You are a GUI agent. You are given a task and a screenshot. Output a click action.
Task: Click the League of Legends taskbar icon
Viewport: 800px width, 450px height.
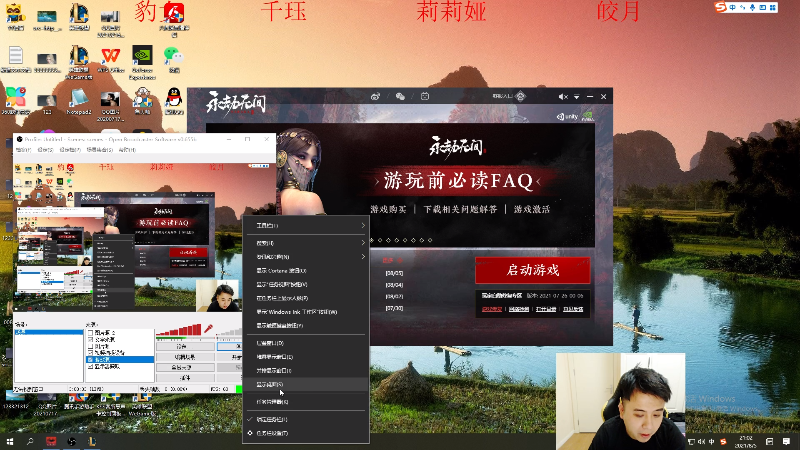(x=92, y=441)
